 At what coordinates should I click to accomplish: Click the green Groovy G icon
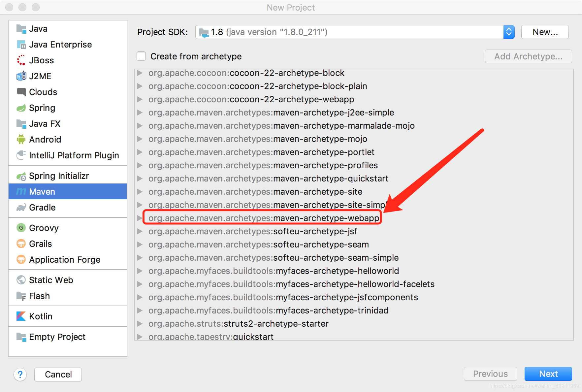[21, 228]
